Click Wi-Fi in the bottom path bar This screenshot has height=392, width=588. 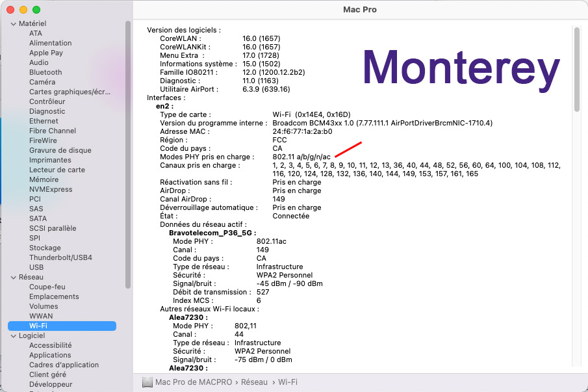(288, 382)
